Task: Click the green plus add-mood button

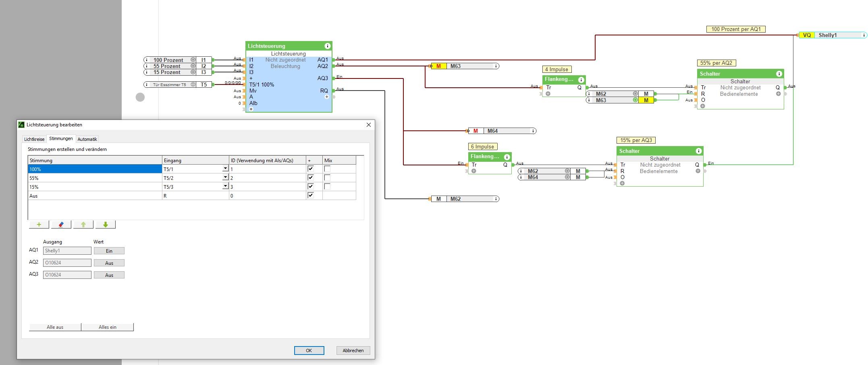Action: pos(39,225)
